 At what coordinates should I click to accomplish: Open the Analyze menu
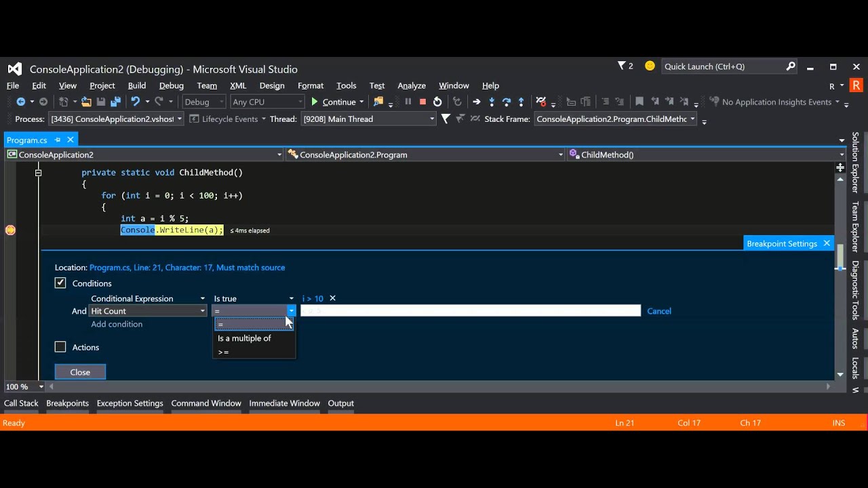click(x=412, y=85)
